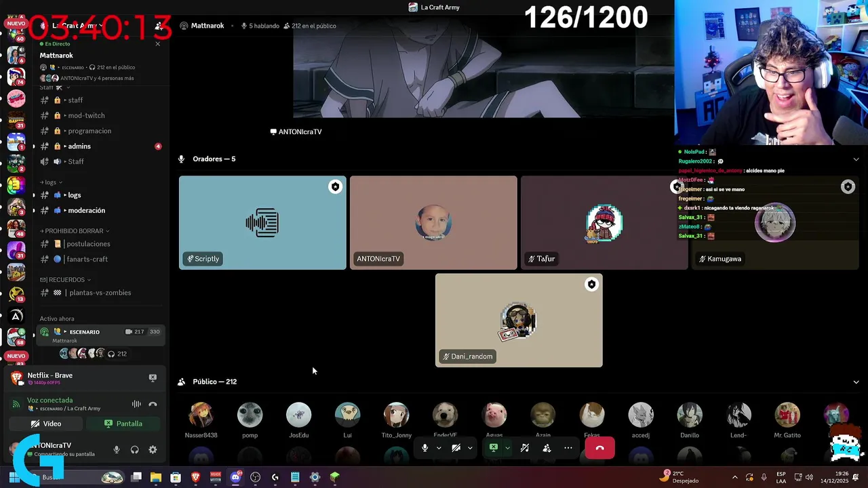
Task: Open the staff channel
Action: 100,100
